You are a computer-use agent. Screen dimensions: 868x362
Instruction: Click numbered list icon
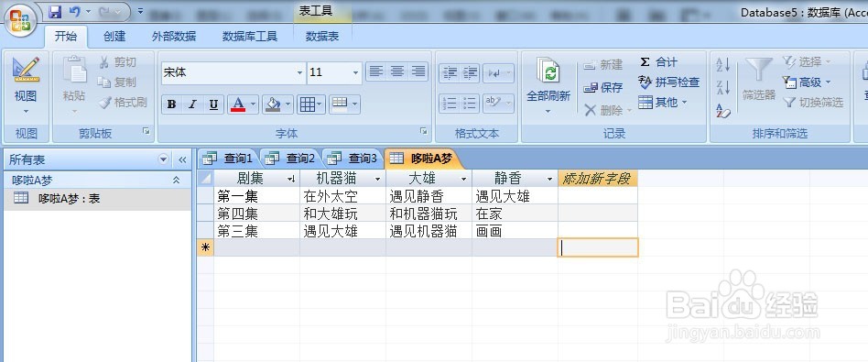(450, 104)
